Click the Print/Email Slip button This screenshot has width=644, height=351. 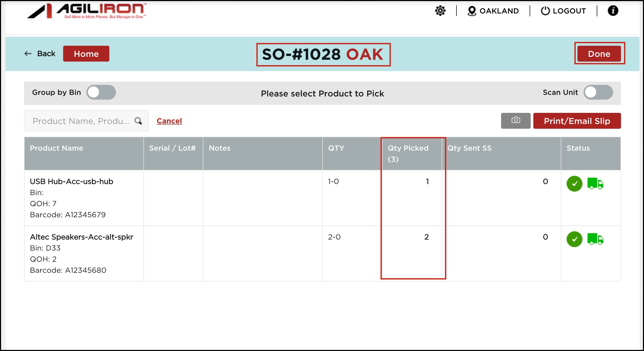577,121
